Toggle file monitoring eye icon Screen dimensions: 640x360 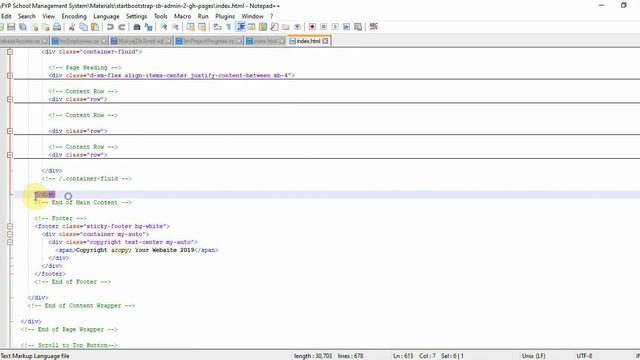[x=298, y=27]
